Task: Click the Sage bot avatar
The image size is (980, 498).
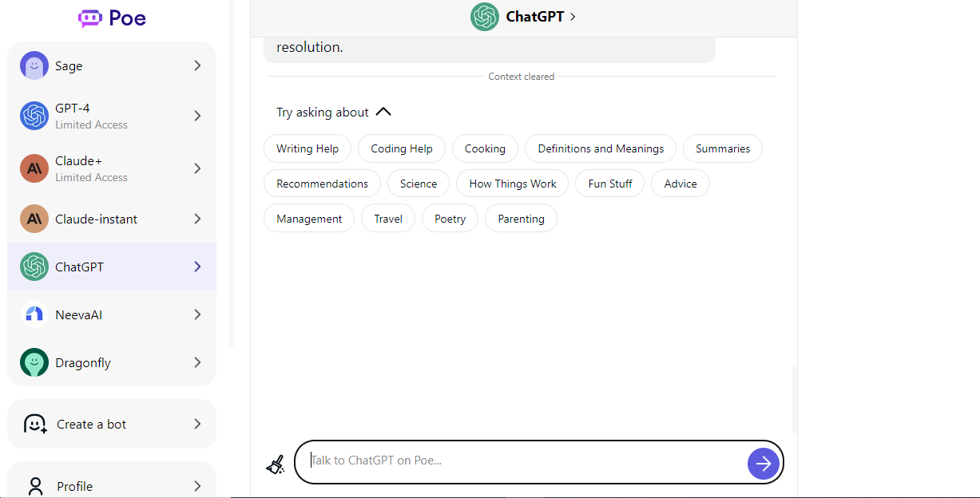Action: click(x=34, y=65)
